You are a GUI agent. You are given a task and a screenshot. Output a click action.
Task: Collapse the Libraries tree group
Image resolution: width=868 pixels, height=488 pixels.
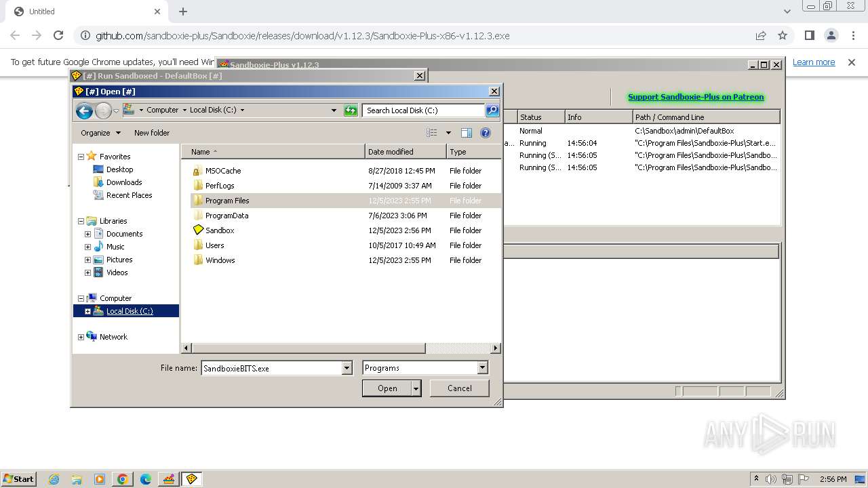pos(81,221)
